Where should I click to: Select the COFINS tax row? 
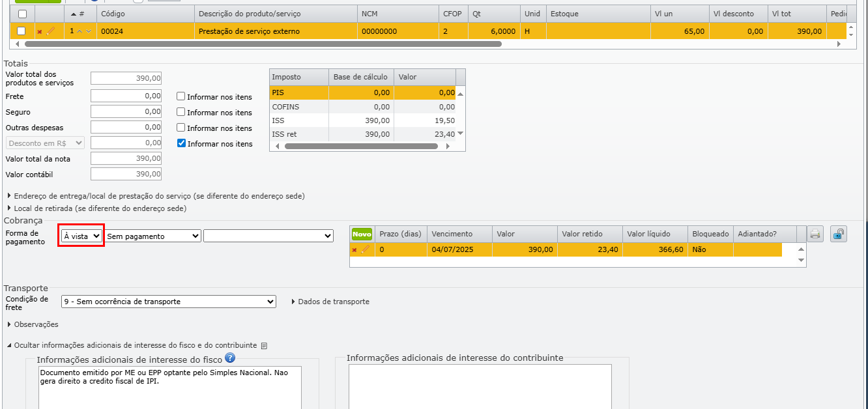(362, 106)
